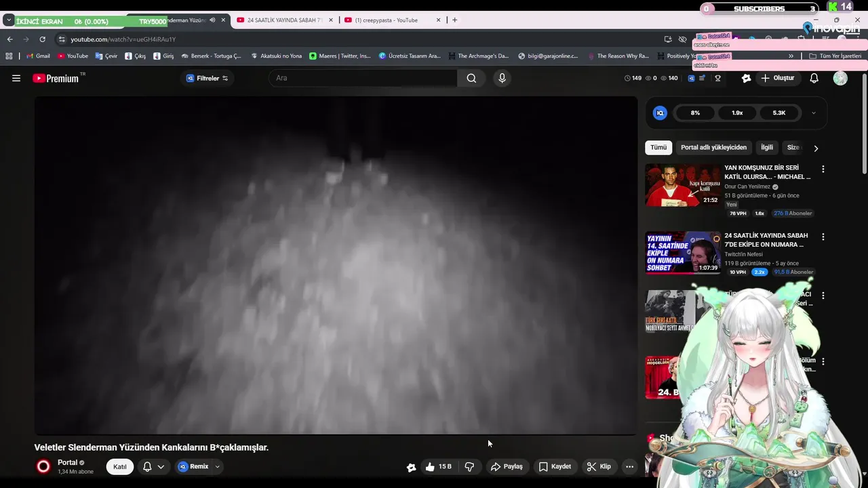This screenshot has width=868, height=488.
Task: Click the Katıl join button
Action: tap(120, 466)
